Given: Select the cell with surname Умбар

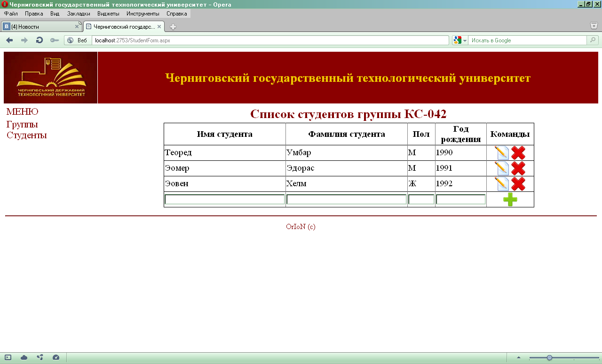Looking at the screenshot, I should click(x=347, y=153).
